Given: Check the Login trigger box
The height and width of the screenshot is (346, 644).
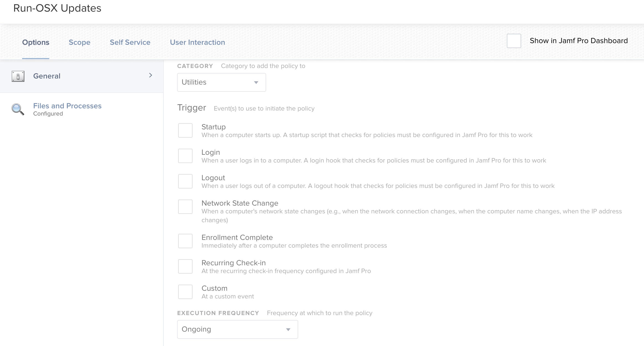Looking at the screenshot, I should [185, 156].
